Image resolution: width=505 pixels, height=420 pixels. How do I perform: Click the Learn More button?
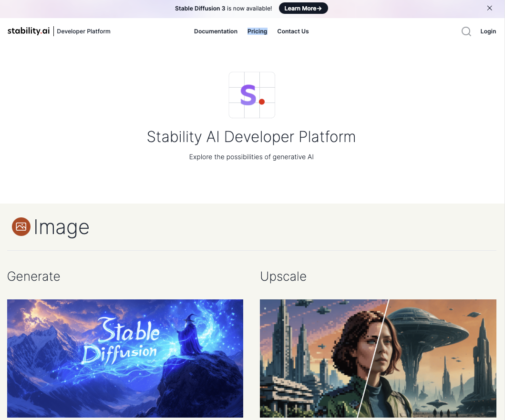(x=303, y=9)
